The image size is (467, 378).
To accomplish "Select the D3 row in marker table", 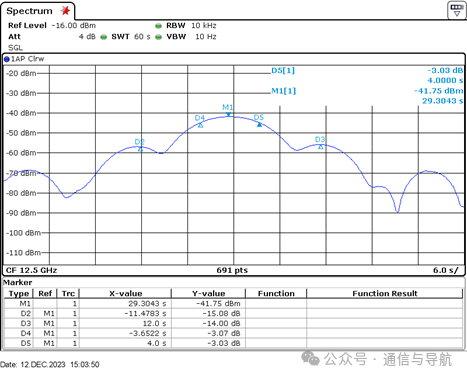I will [x=233, y=324].
